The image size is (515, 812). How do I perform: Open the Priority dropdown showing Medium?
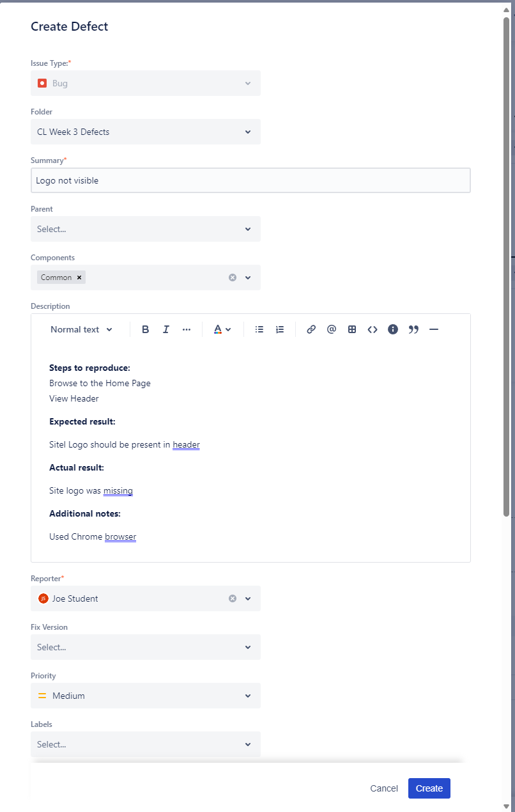pos(145,696)
